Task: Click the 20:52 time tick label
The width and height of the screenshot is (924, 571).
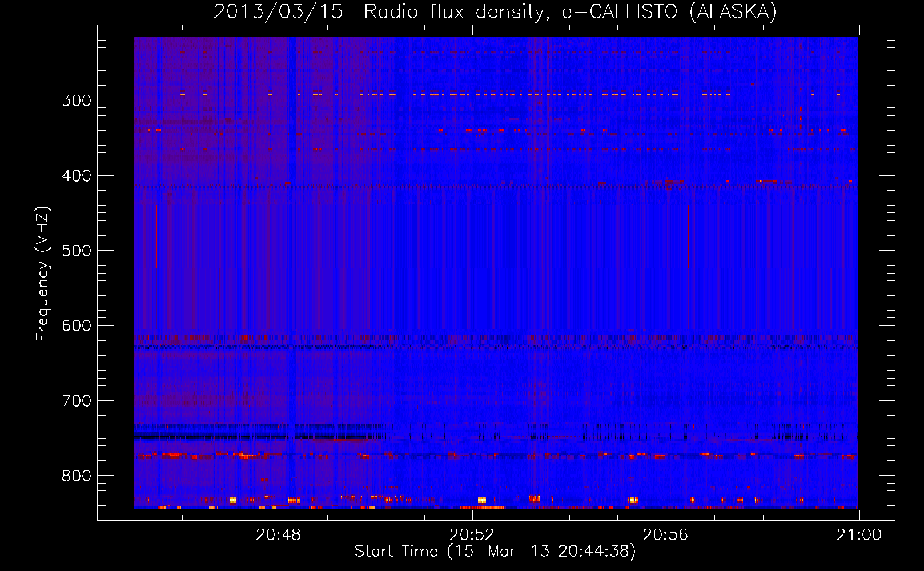Action: click(x=472, y=535)
